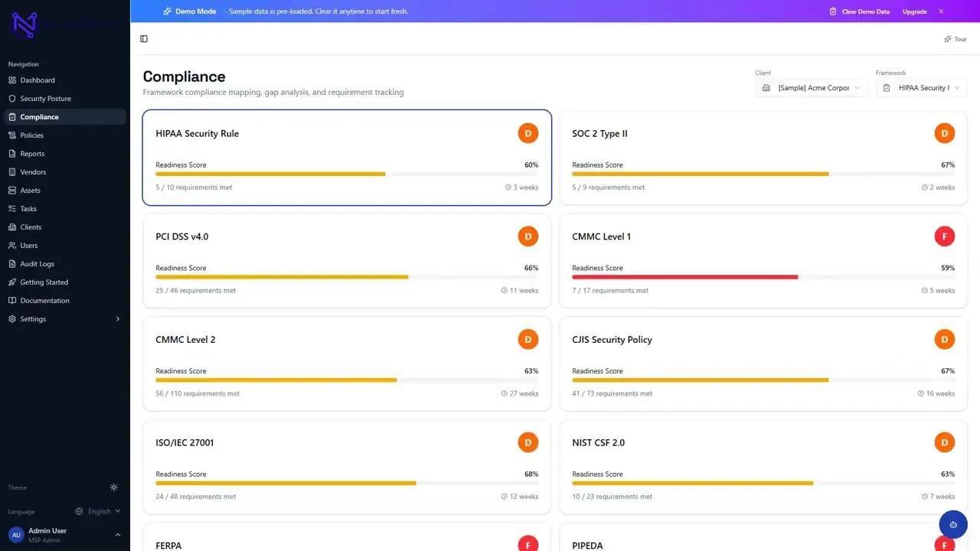Viewport: 980px width, 551px height.
Task: Open the Audit Logs page
Action: (65, 264)
